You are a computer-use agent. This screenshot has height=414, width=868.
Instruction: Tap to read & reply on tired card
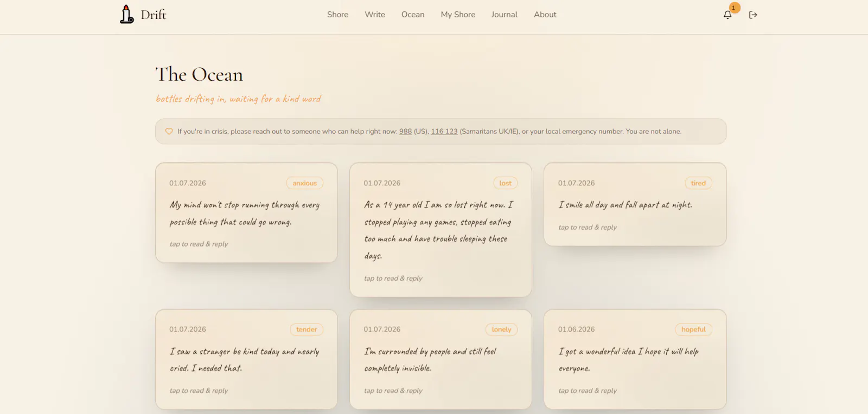coord(588,227)
